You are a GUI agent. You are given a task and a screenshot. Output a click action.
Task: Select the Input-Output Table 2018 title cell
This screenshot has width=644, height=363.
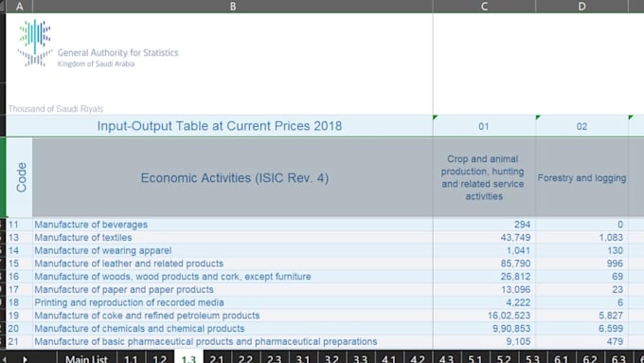pyautogui.click(x=220, y=126)
